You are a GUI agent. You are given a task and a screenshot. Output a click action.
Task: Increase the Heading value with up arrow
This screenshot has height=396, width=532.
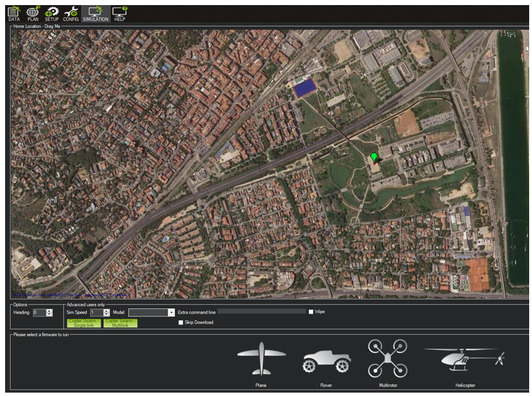pyautogui.click(x=50, y=311)
